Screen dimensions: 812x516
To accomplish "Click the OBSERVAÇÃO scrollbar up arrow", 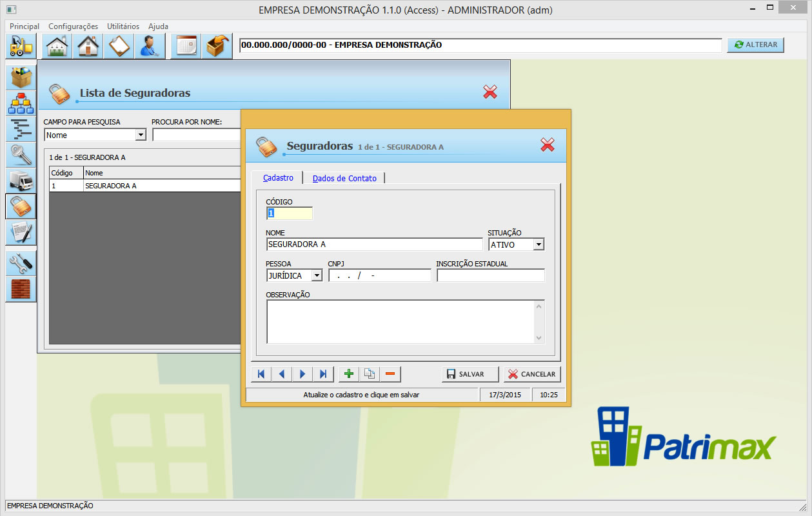I will pos(539,306).
